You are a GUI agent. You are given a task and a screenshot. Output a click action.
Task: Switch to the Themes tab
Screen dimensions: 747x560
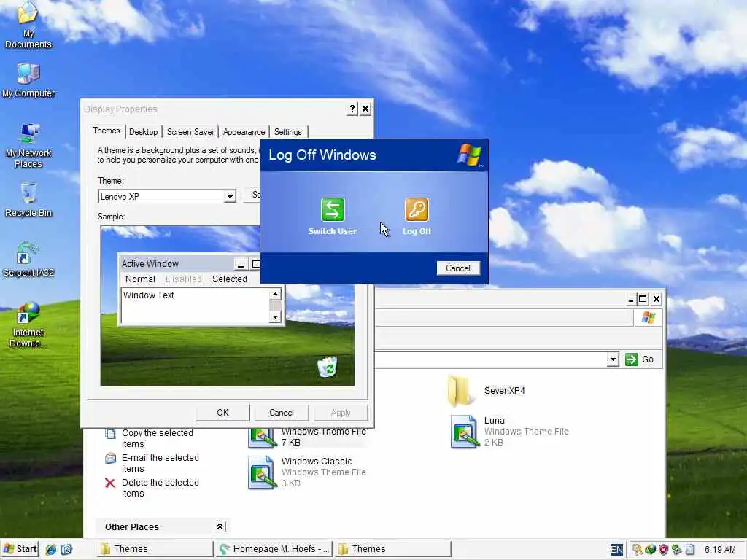107,131
